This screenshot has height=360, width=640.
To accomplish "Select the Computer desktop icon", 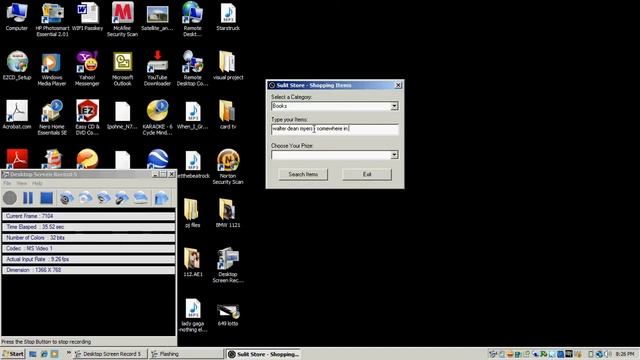I will (17, 16).
